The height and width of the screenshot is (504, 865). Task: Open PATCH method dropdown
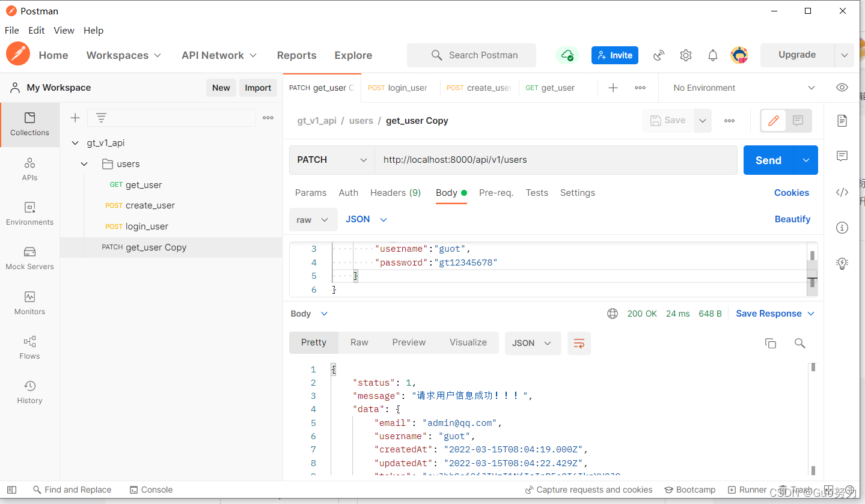(332, 160)
